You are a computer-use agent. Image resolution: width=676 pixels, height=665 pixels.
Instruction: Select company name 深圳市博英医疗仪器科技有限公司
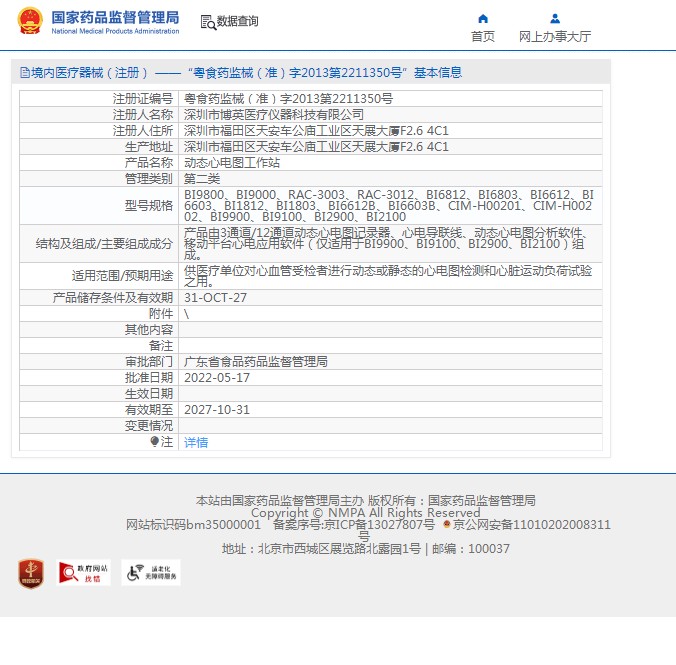coord(274,115)
